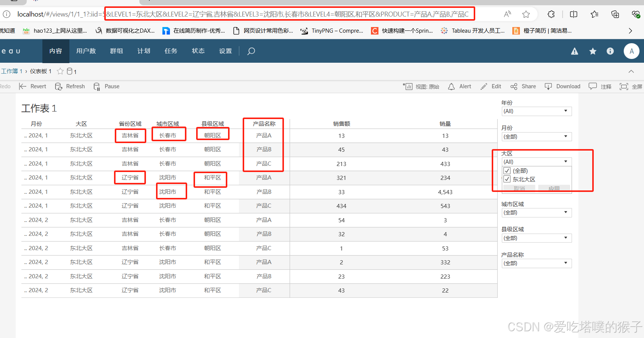Open the 快速构建一个Sprin bookmark
This screenshot has height=338, width=644.
[402, 31]
